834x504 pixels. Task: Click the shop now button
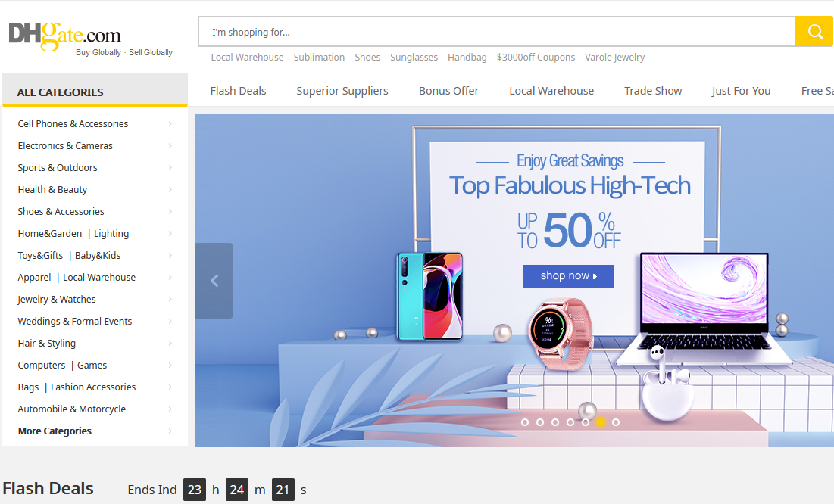568,276
